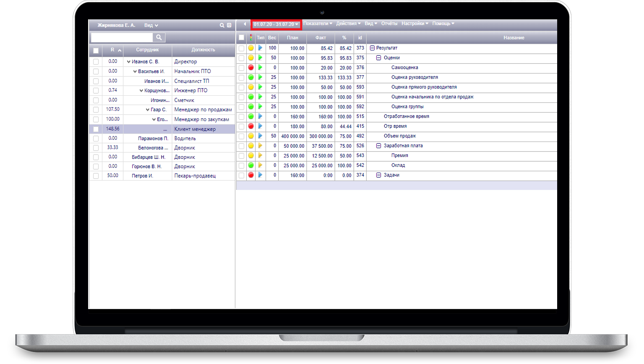This screenshot has height=364, width=644.
Task: Select all employees with the header checkbox
Action: coord(96,50)
